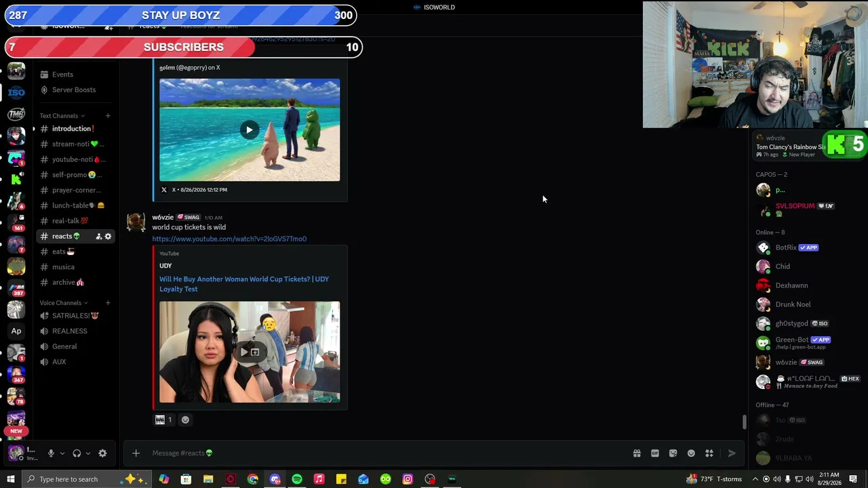This screenshot has height=488, width=868.
Task: Add a reaction to w6vzie's message
Action: click(x=185, y=420)
